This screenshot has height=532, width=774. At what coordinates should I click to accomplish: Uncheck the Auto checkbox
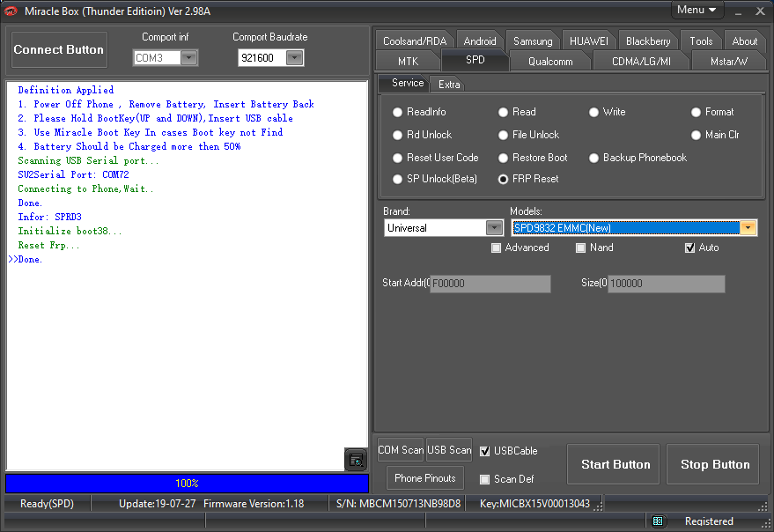pos(690,248)
